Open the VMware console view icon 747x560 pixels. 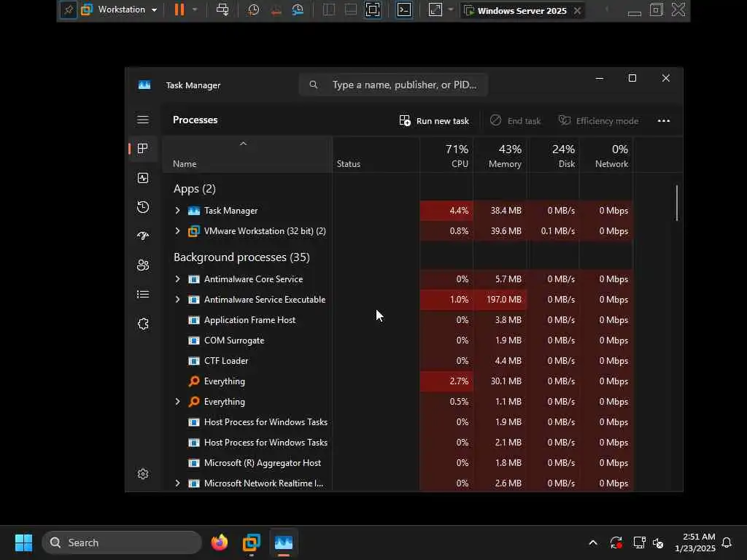pos(404,10)
